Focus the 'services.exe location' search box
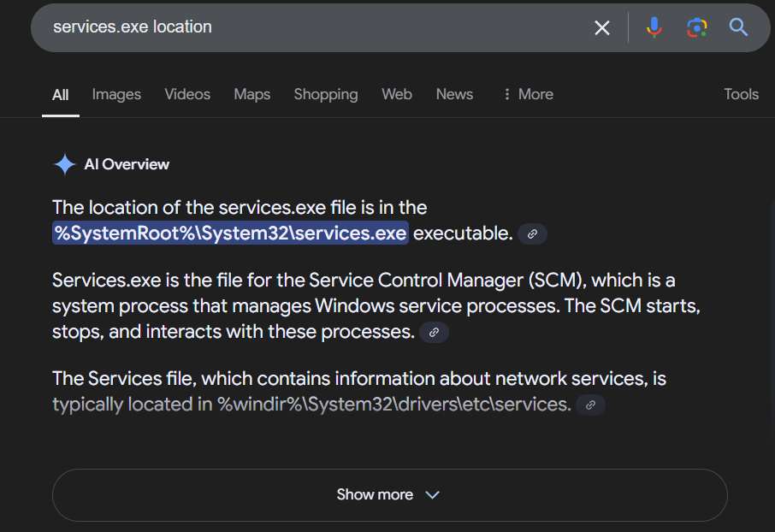This screenshot has width=775, height=532. point(317,27)
